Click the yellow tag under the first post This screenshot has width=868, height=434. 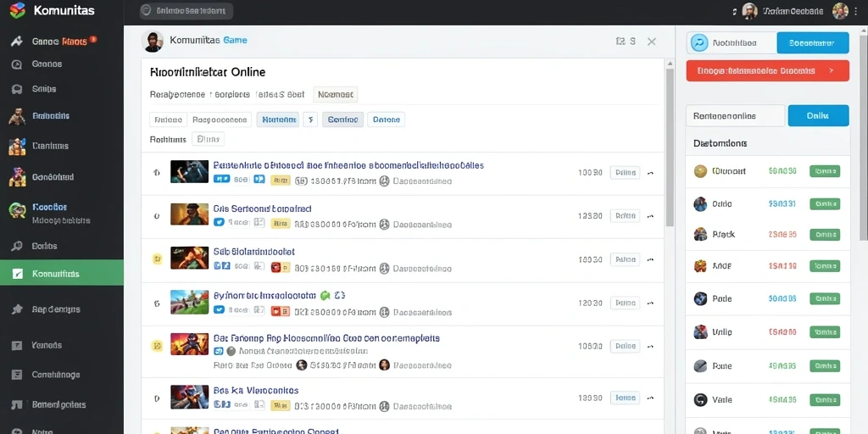click(280, 180)
